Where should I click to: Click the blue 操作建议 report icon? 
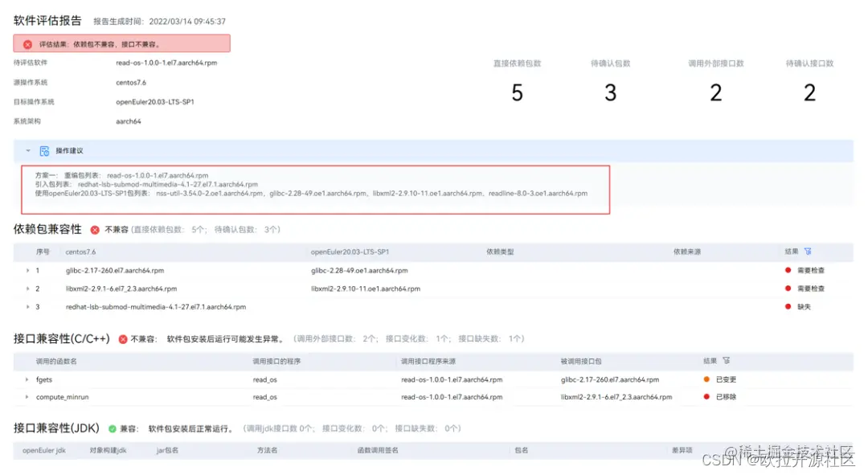point(46,149)
